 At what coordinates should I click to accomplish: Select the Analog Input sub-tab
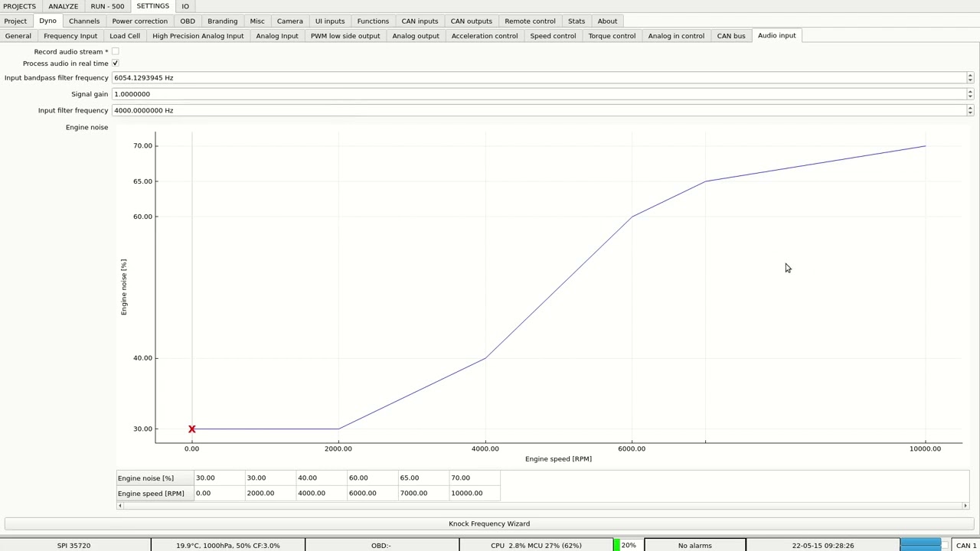click(277, 36)
